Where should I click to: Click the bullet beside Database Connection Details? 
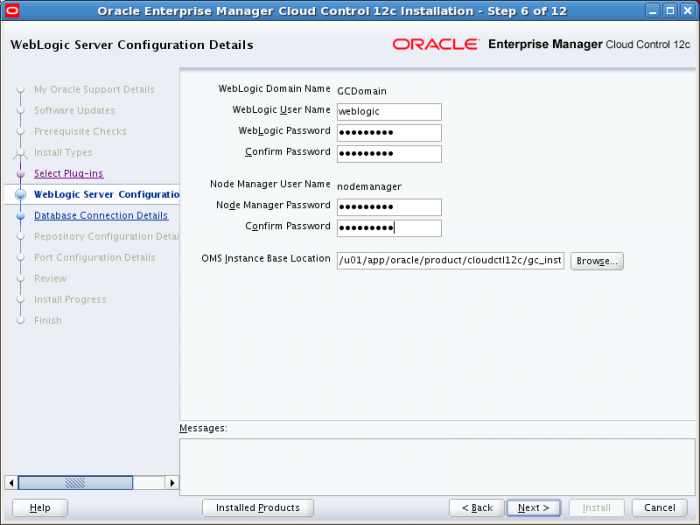coord(21,216)
